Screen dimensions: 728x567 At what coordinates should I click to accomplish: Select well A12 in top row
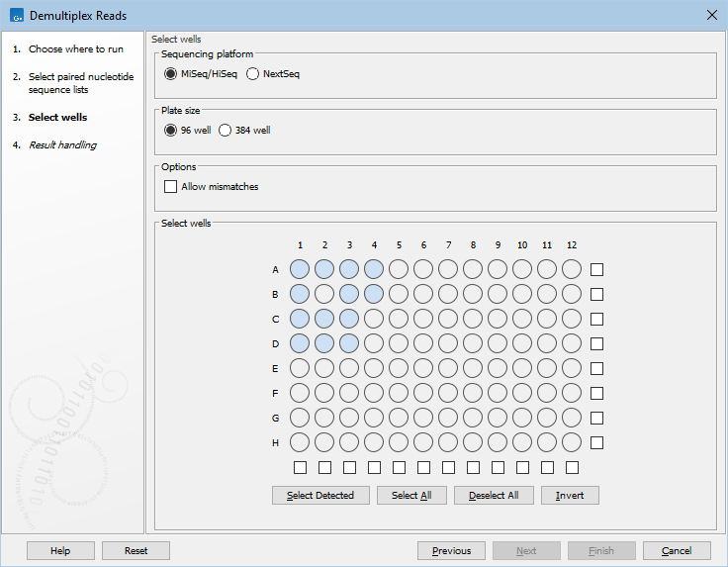coord(572,269)
